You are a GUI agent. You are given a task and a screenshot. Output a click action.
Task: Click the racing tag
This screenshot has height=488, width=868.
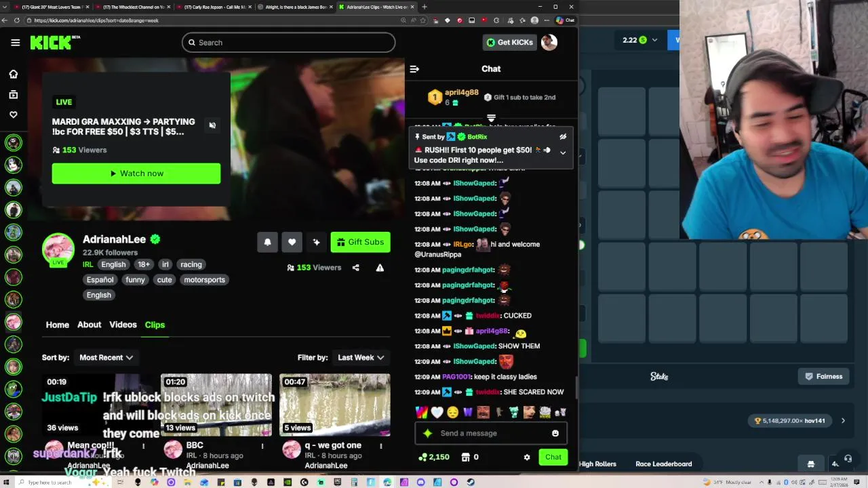click(191, 264)
